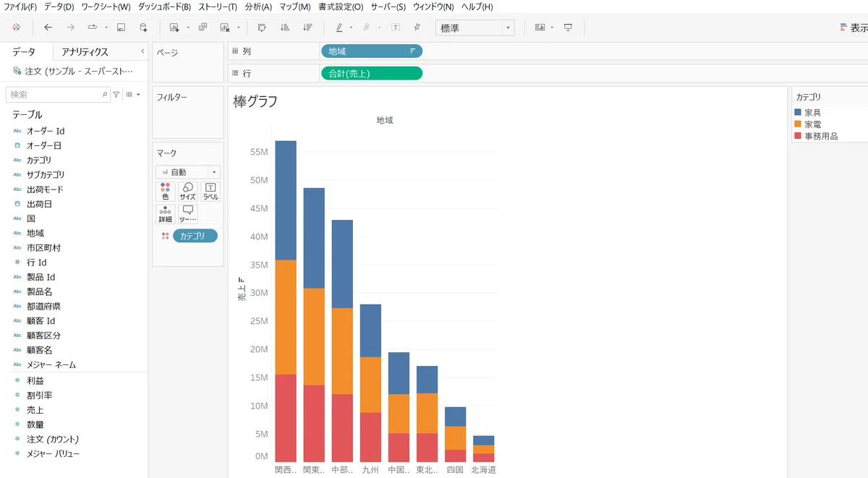Click the fix axes pin icon
This screenshot has width=868, height=478.
(417, 27)
